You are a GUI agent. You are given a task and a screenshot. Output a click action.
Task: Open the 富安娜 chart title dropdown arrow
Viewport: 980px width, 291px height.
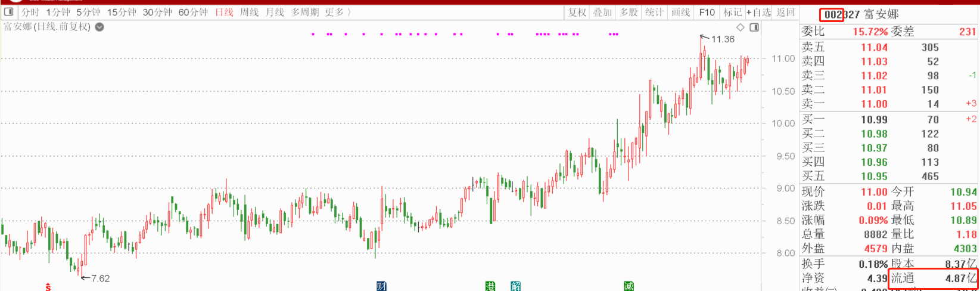(99, 27)
